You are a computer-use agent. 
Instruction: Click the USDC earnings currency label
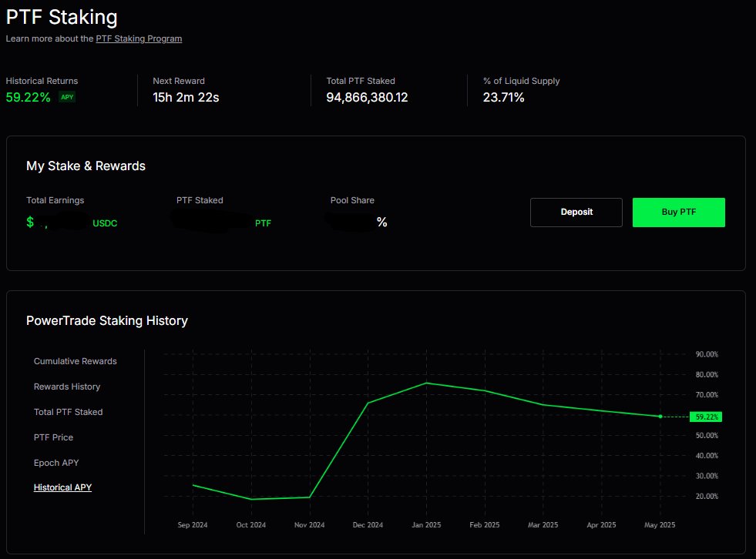click(x=105, y=223)
